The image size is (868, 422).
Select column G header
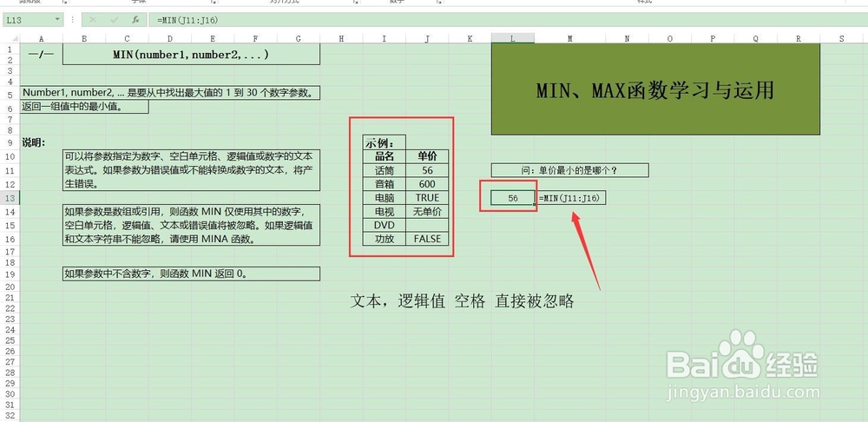pos(299,38)
